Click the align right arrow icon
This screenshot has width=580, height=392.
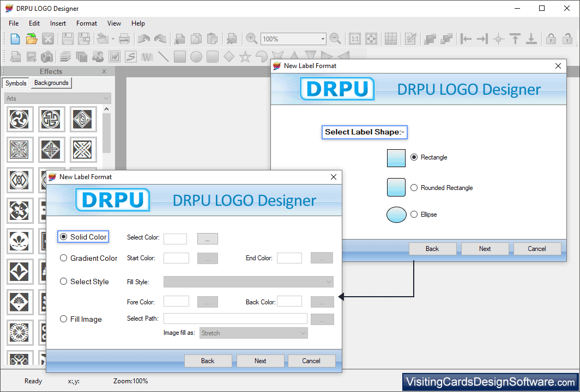(x=482, y=39)
